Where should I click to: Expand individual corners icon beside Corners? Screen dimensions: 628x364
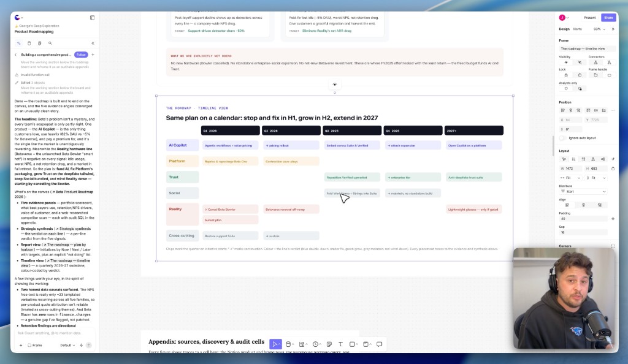[x=613, y=246]
